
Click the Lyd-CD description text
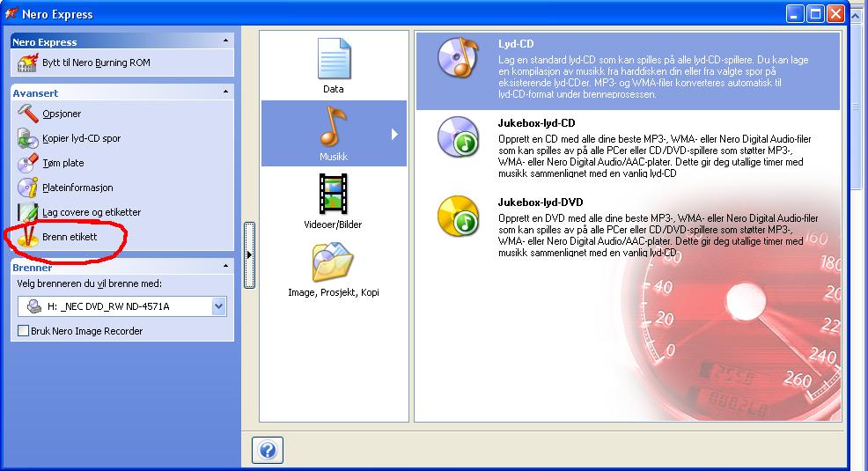coord(653,77)
